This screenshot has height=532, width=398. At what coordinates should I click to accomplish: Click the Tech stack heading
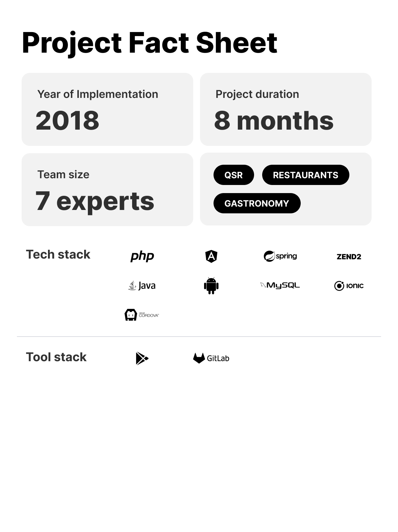coord(58,255)
